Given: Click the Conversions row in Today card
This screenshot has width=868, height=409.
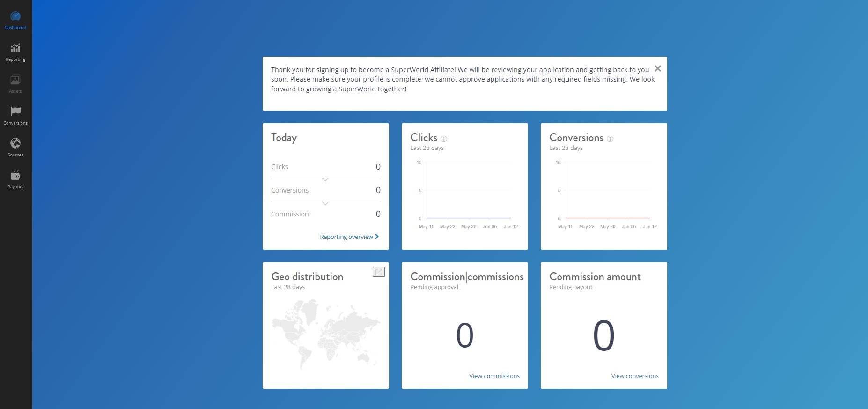Looking at the screenshot, I should [326, 190].
